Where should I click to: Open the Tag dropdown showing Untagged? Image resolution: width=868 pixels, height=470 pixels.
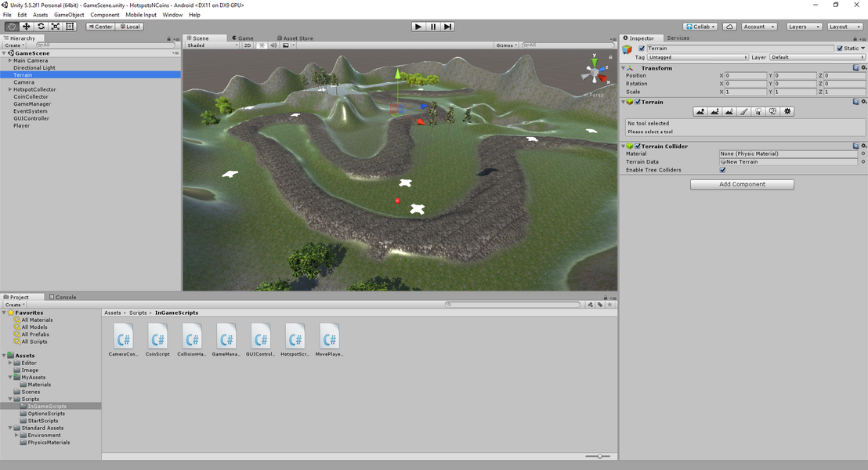697,57
